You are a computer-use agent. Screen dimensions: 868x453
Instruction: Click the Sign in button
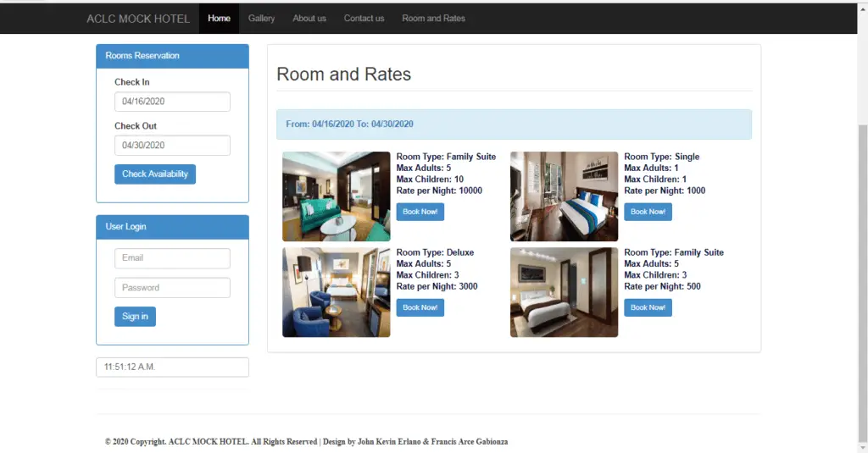(x=135, y=317)
